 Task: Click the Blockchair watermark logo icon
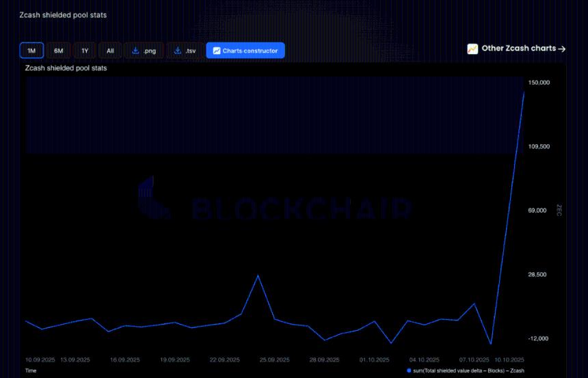coord(154,198)
